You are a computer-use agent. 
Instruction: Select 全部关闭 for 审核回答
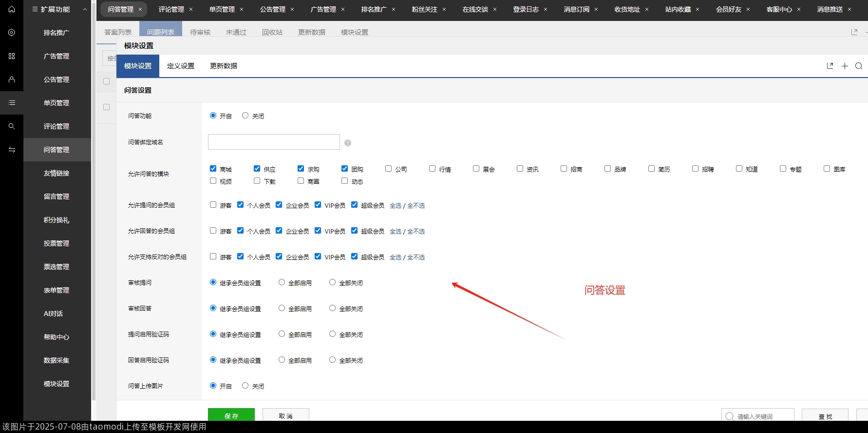[332, 308]
